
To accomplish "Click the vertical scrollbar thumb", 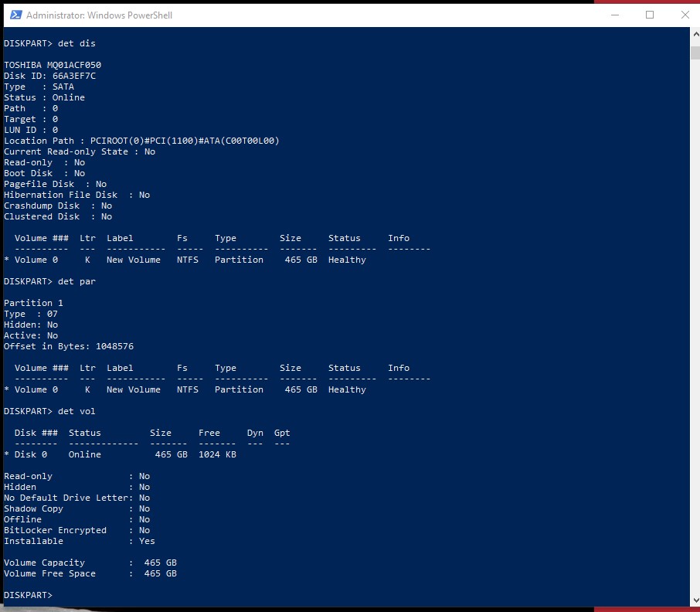I will point(695,52).
